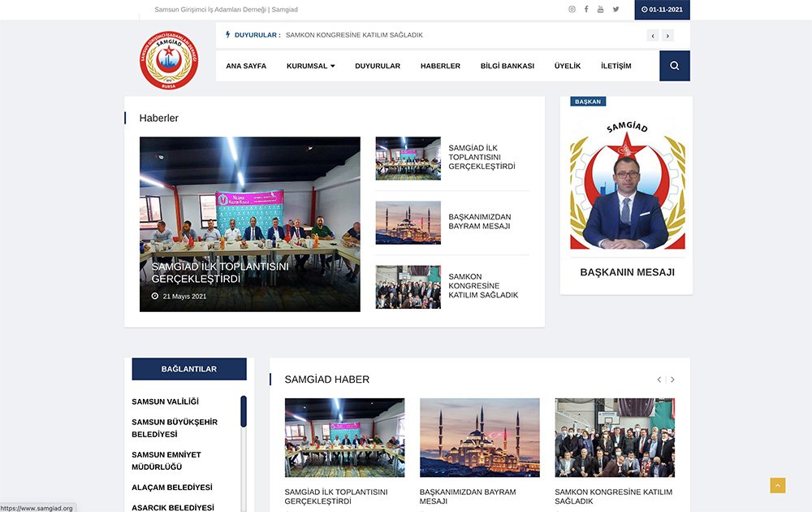Viewport: 812px width, 512px height.
Task: Click the BAĞLANTILAR header button
Action: (189, 369)
